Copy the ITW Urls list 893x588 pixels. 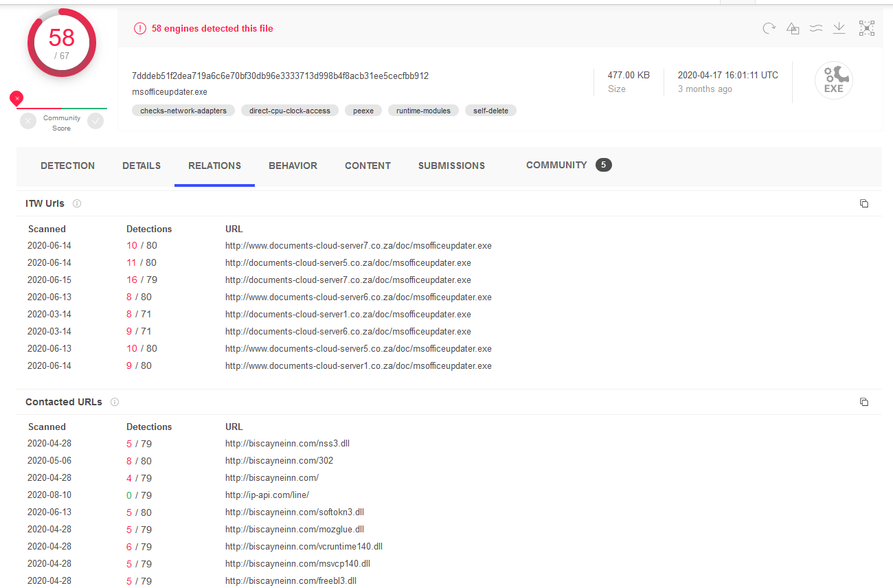863,203
